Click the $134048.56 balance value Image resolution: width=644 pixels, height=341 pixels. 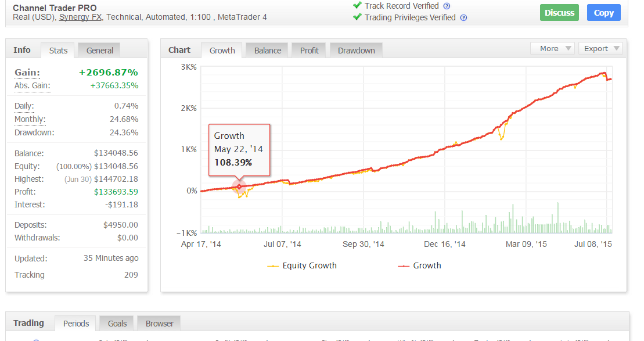click(x=116, y=153)
